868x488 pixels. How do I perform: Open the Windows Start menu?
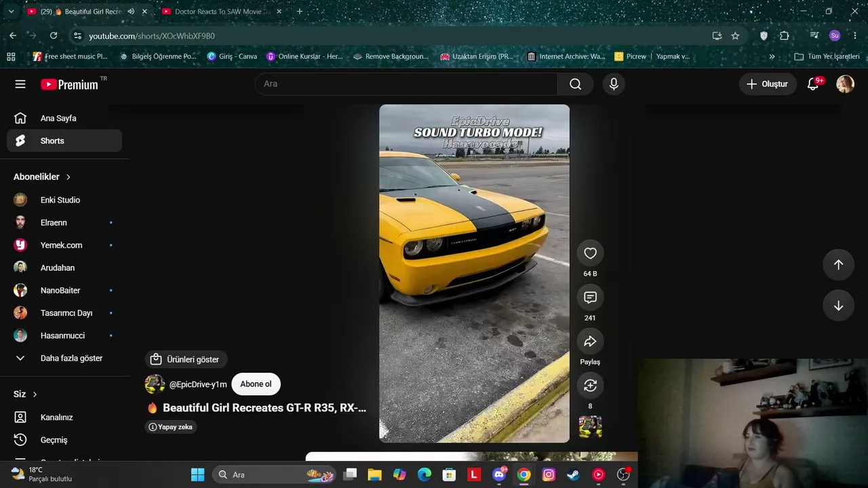[x=197, y=474]
